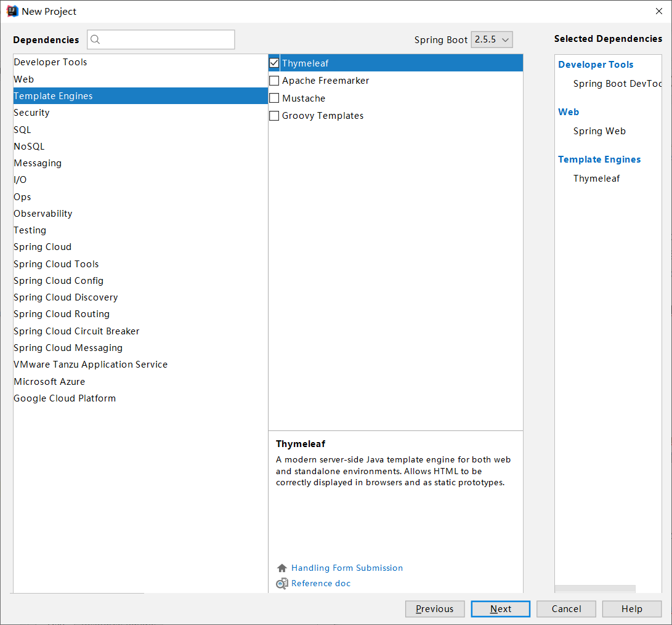This screenshot has width=672, height=625.
Task: Open the Spring Boot version dropdown
Action: point(492,39)
